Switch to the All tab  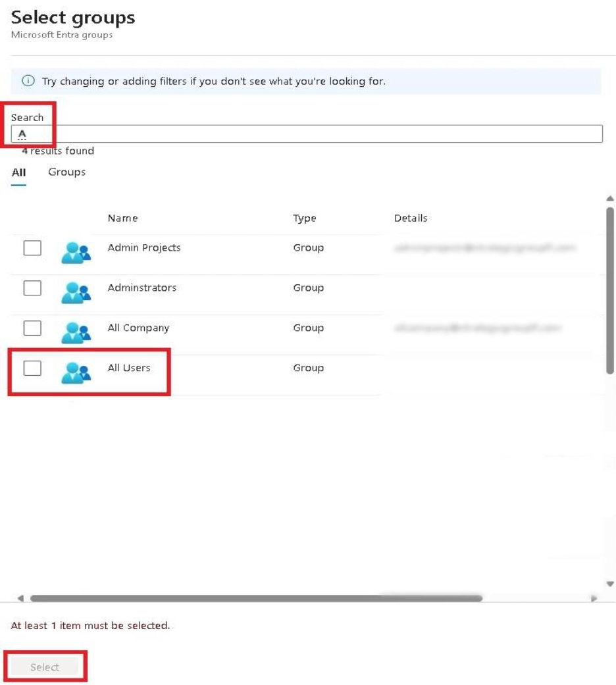(19, 172)
